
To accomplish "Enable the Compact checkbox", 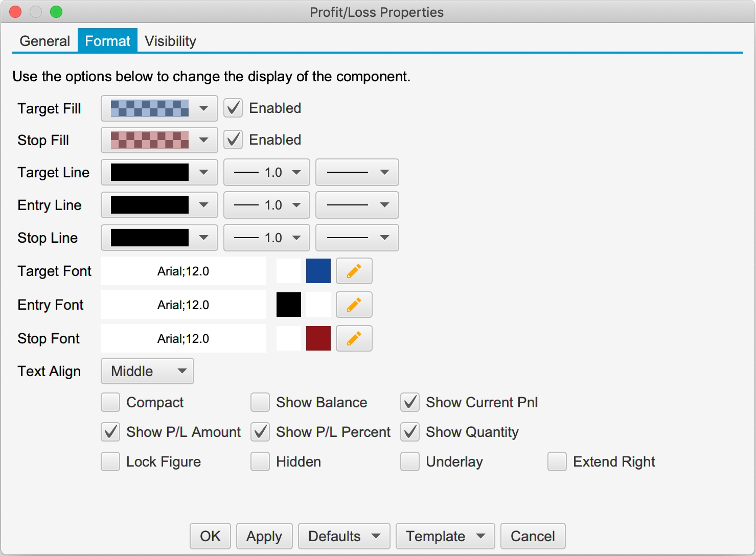I will [110, 402].
